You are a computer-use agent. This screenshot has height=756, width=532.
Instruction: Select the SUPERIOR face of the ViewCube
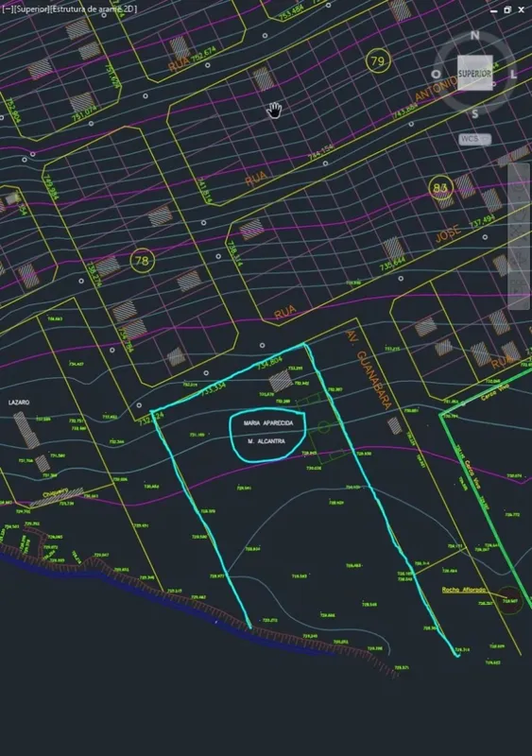pos(475,74)
